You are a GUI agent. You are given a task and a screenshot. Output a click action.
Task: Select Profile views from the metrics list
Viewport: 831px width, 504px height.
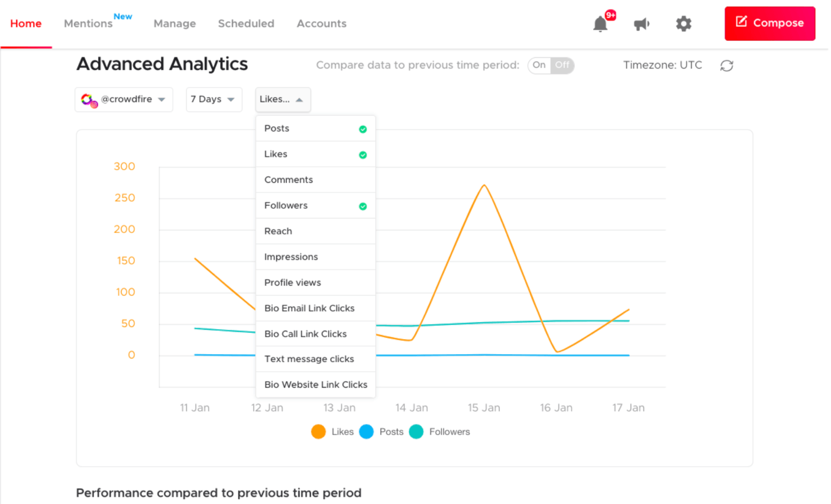tap(291, 282)
